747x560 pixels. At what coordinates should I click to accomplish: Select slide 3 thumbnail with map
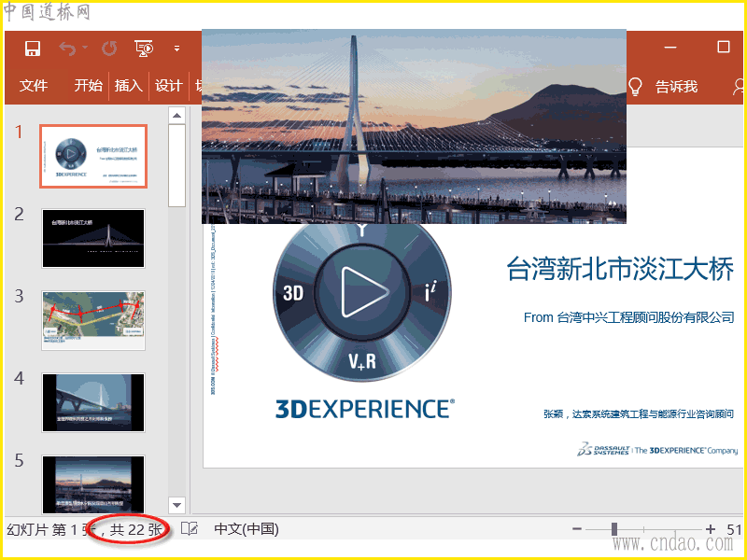click(93, 320)
